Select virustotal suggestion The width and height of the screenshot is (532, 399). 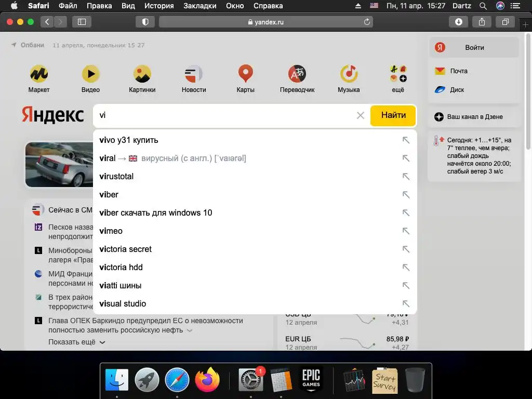255,177
